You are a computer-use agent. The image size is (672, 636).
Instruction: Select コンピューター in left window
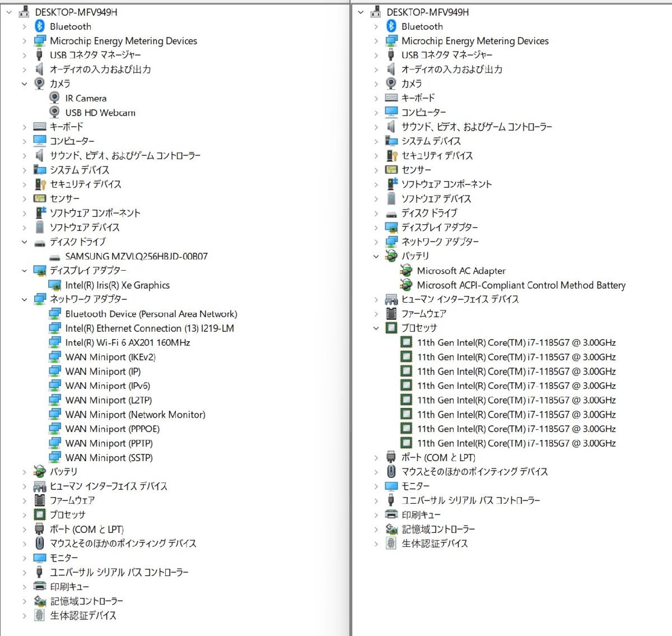[72, 141]
